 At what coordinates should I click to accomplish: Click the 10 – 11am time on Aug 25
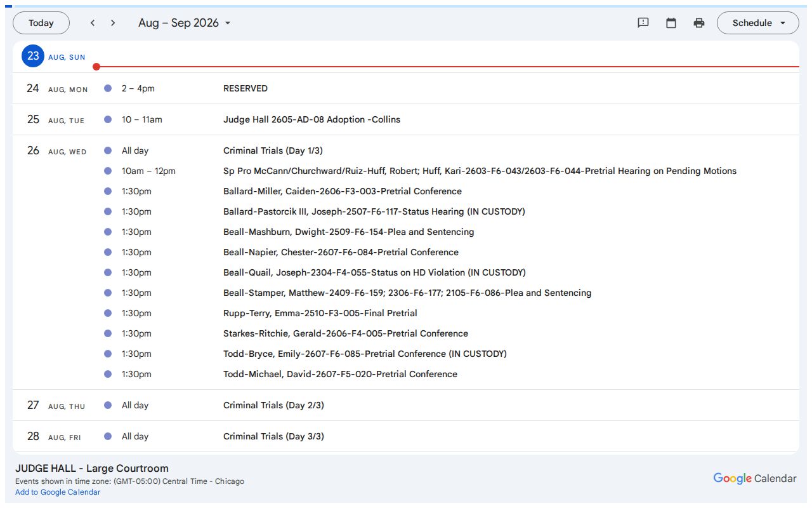[x=142, y=119]
